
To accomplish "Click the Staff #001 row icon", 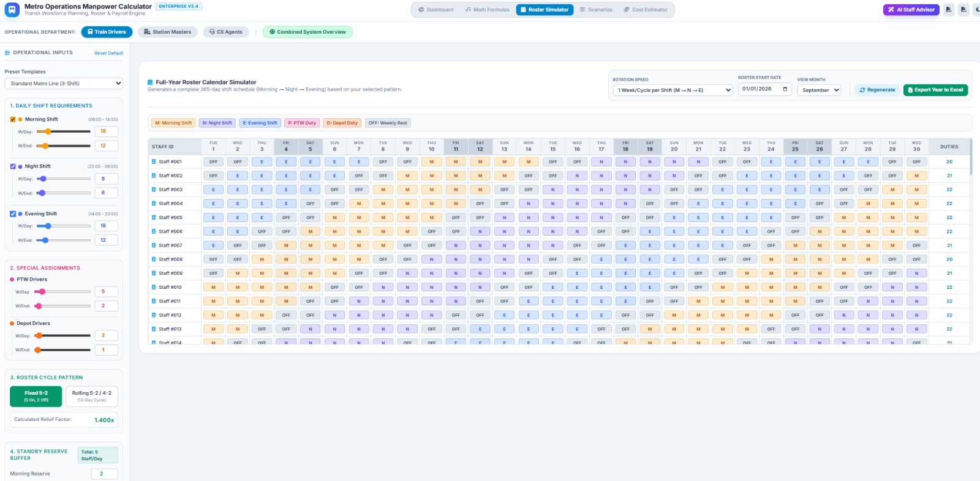I will [x=154, y=162].
